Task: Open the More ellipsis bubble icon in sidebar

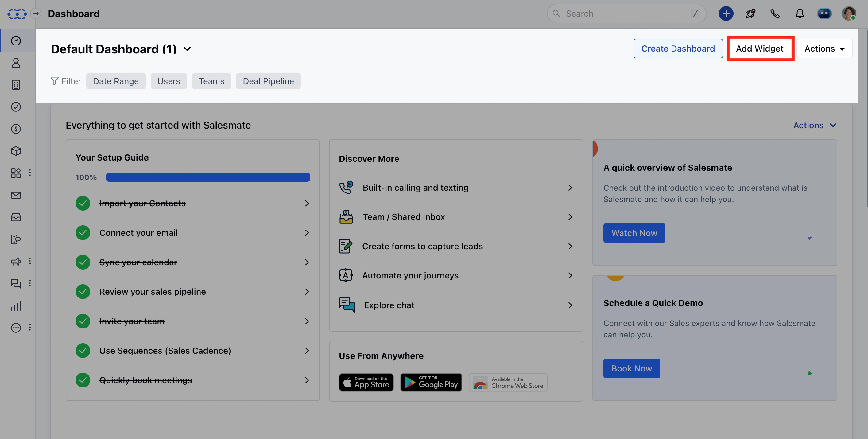Action: coord(16,328)
